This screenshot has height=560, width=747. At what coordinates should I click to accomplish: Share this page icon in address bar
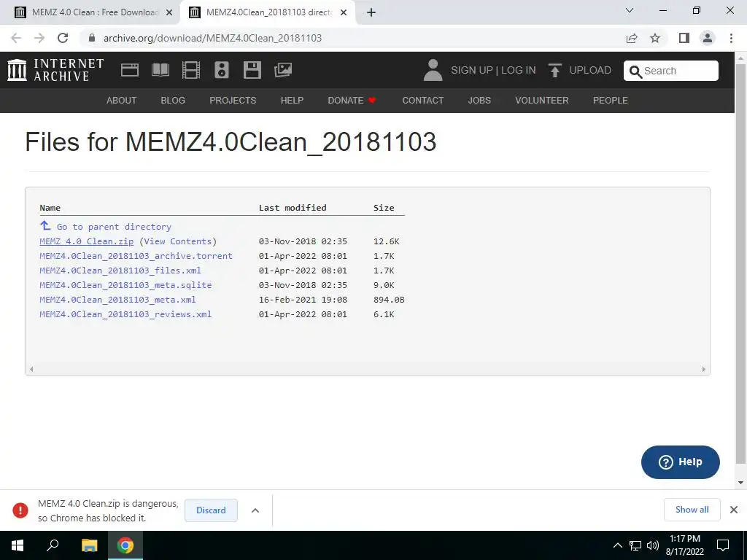point(632,38)
